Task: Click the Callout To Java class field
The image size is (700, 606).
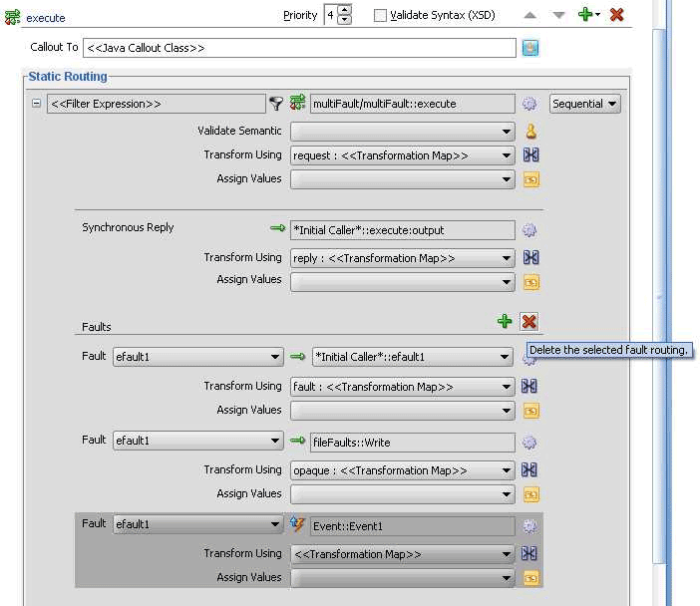Action: click(299, 48)
